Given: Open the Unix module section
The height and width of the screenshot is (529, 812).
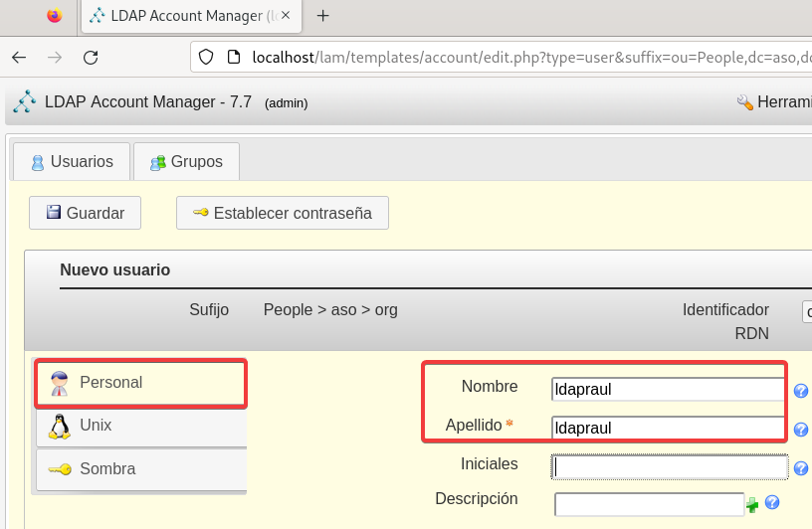Looking at the screenshot, I should pos(140,426).
